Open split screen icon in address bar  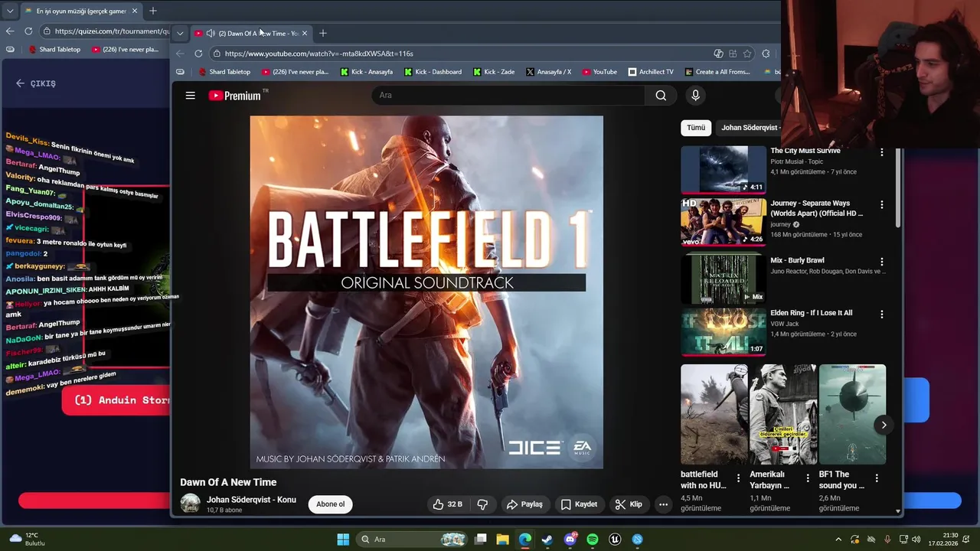733,54
